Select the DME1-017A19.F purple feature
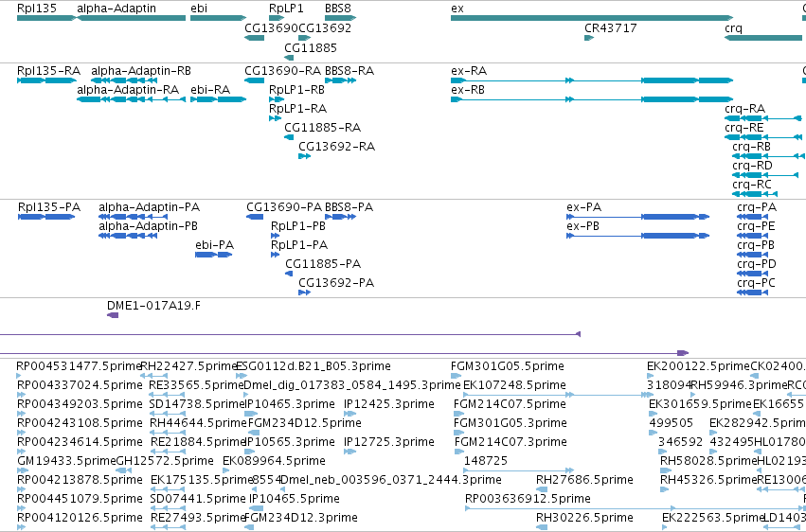Image resolution: width=806 pixels, height=532 pixels. click(x=113, y=315)
